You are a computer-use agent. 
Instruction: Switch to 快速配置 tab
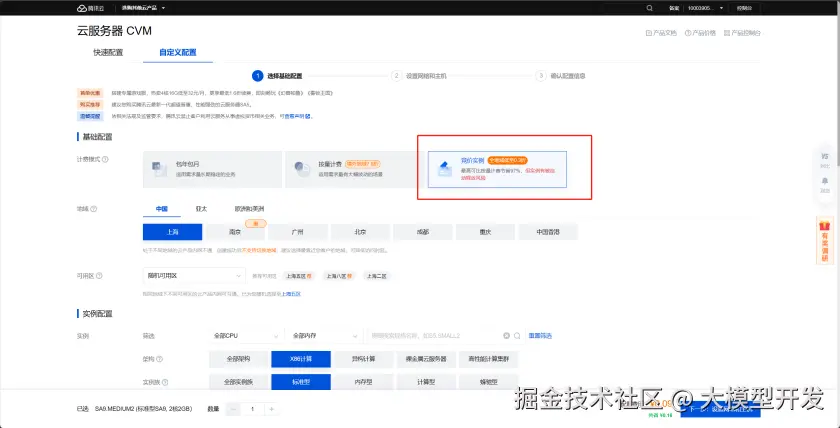[x=108, y=52]
